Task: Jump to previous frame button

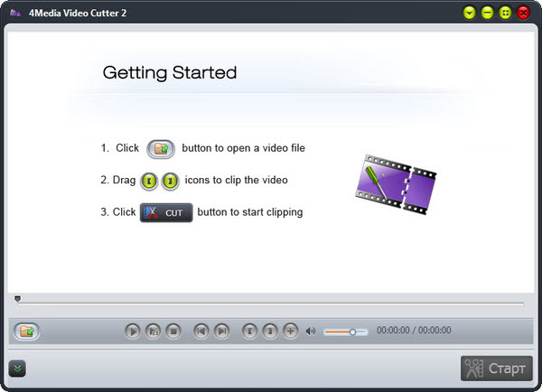Action: tap(202, 331)
